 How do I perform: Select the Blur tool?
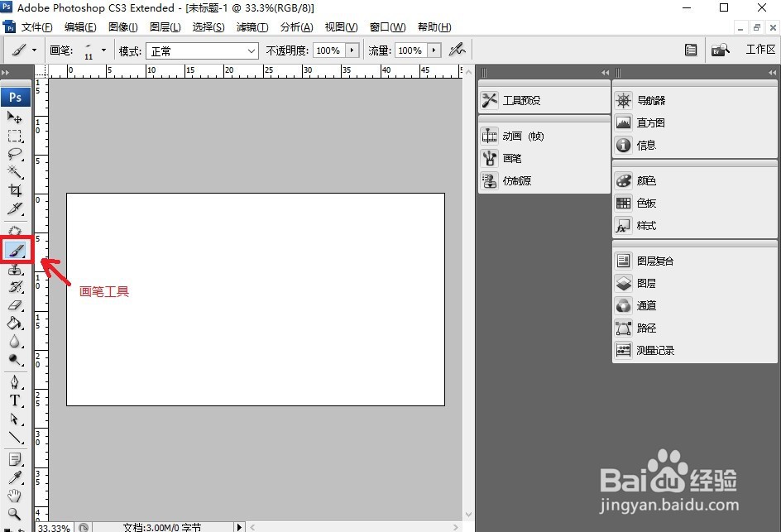click(x=14, y=342)
